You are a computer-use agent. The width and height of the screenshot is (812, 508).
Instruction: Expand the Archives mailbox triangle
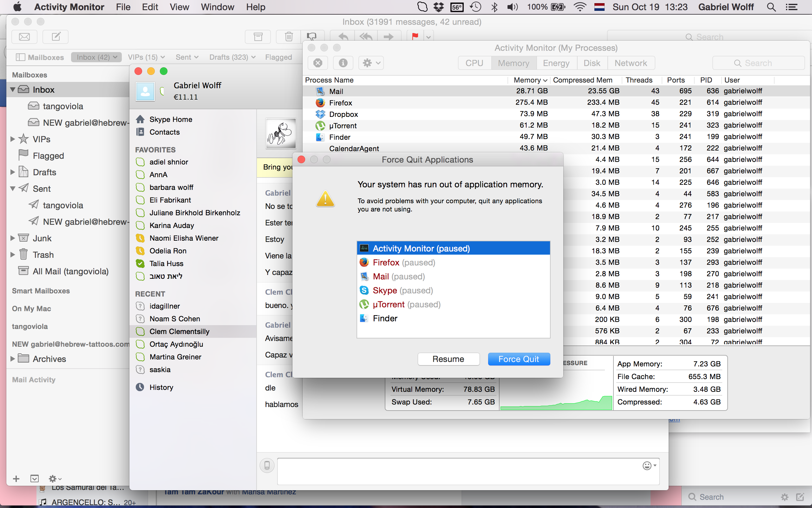12,358
